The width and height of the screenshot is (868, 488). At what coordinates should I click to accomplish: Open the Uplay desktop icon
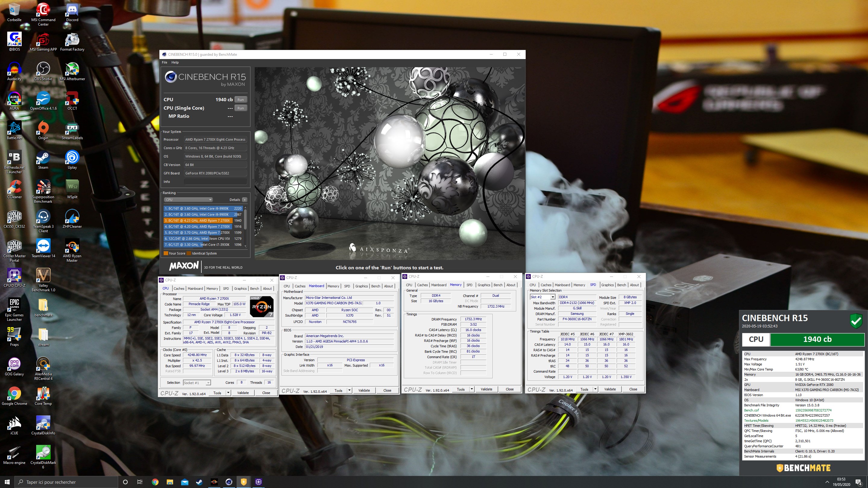pyautogui.click(x=72, y=160)
